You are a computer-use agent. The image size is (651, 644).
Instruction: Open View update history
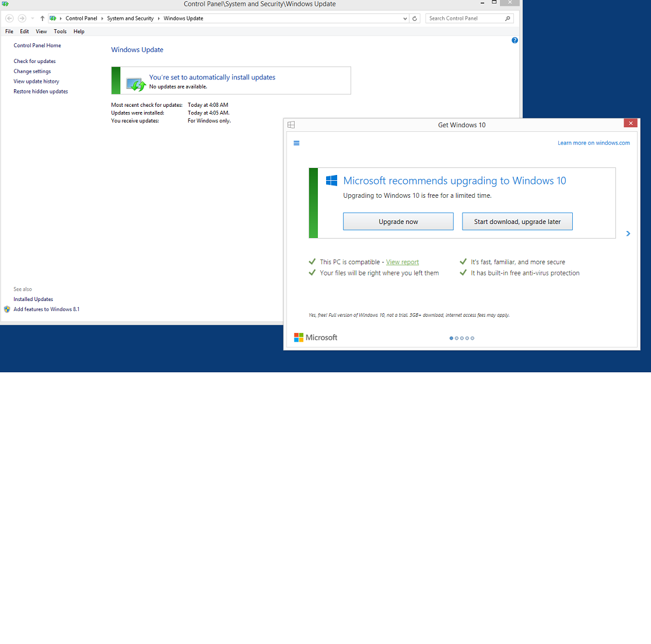click(36, 82)
